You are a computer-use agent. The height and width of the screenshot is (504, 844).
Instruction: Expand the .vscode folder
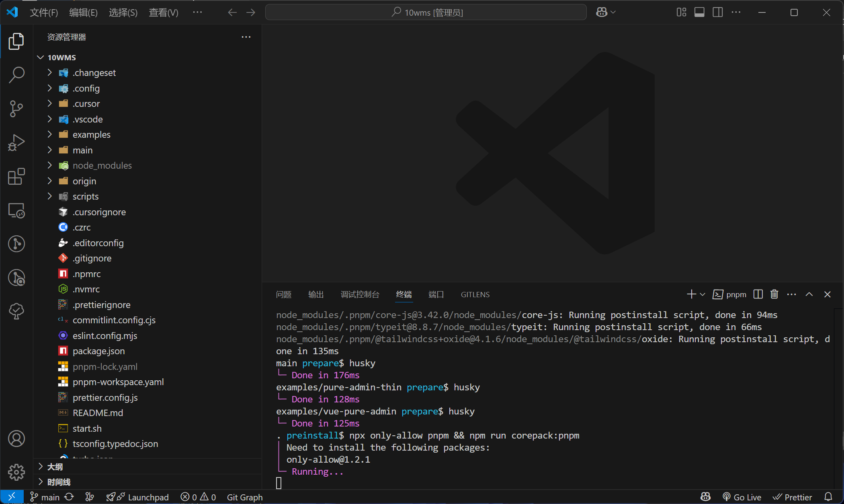click(147, 119)
